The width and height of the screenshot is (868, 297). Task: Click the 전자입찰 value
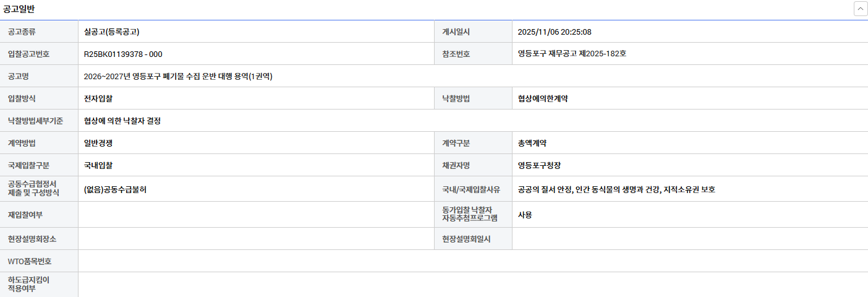click(x=98, y=98)
